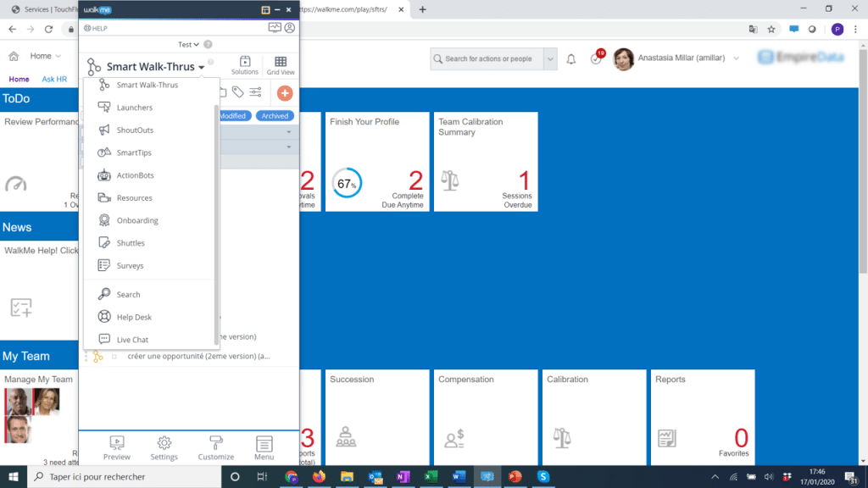Open the to-do checkmark icon with badge
Viewport: 868px width, 488px height.
click(597, 58)
